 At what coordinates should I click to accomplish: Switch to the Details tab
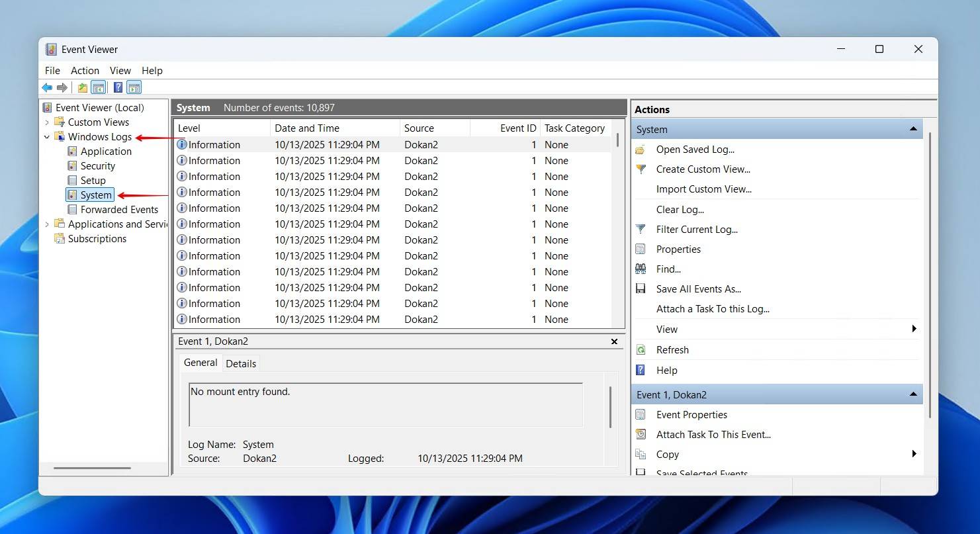tap(241, 363)
